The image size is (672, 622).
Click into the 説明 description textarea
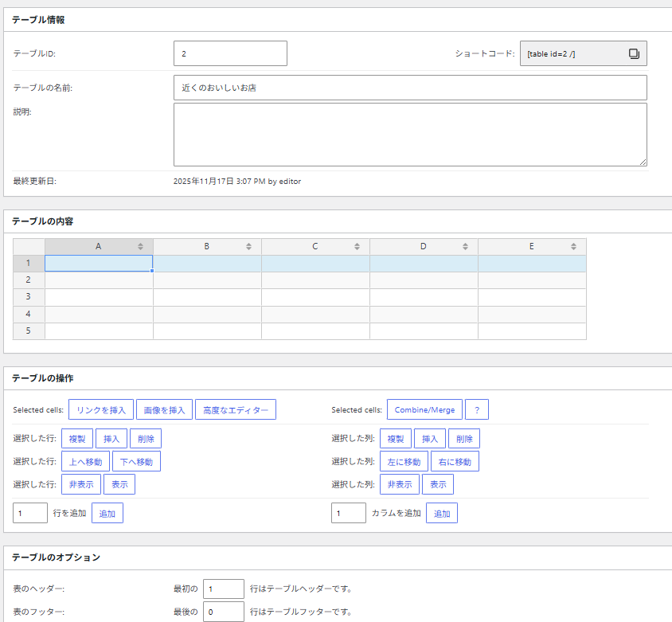click(x=410, y=134)
